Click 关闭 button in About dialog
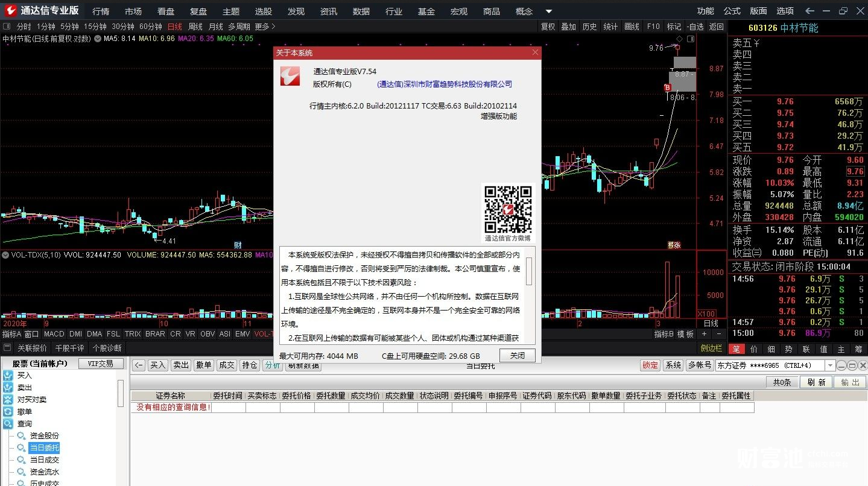 coord(517,356)
